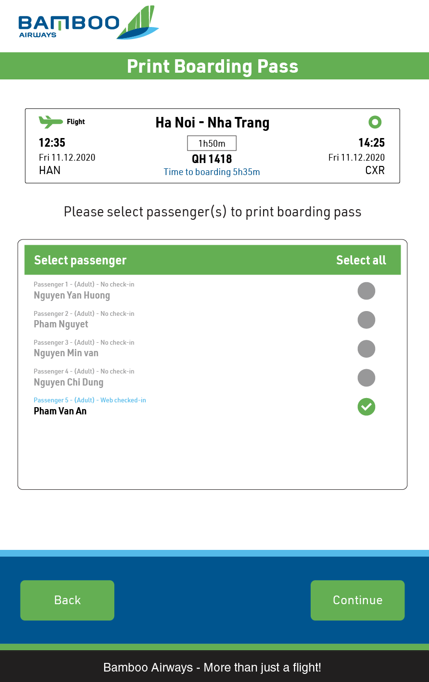Viewport: 429px width, 682px height.
Task: Tick the checkbox for Nguyen Chi Dung
Action: point(366,378)
